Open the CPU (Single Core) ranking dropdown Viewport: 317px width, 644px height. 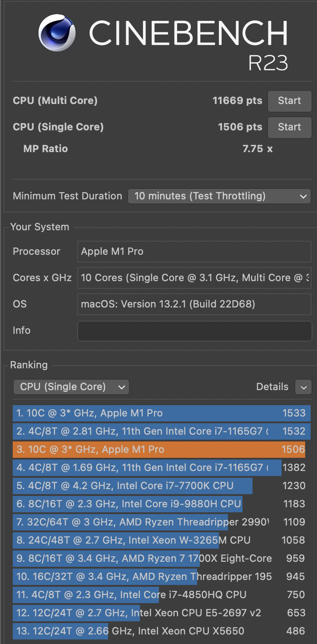click(71, 387)
